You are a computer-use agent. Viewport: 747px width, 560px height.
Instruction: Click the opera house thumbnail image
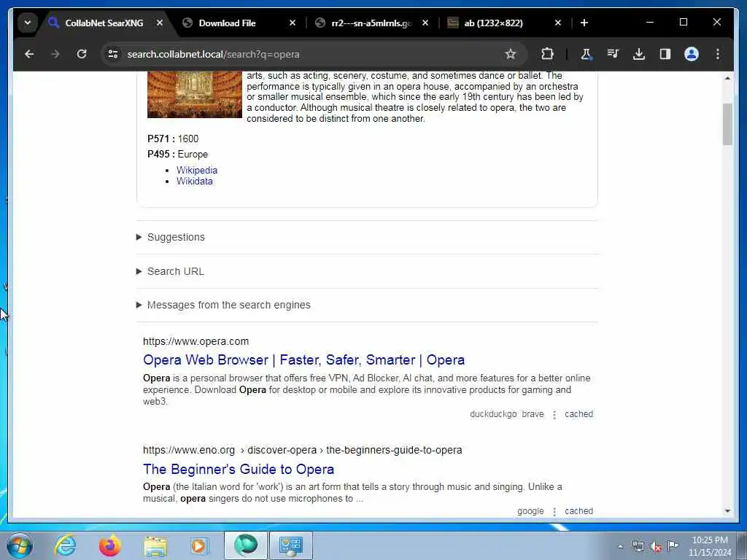point(194,94)
